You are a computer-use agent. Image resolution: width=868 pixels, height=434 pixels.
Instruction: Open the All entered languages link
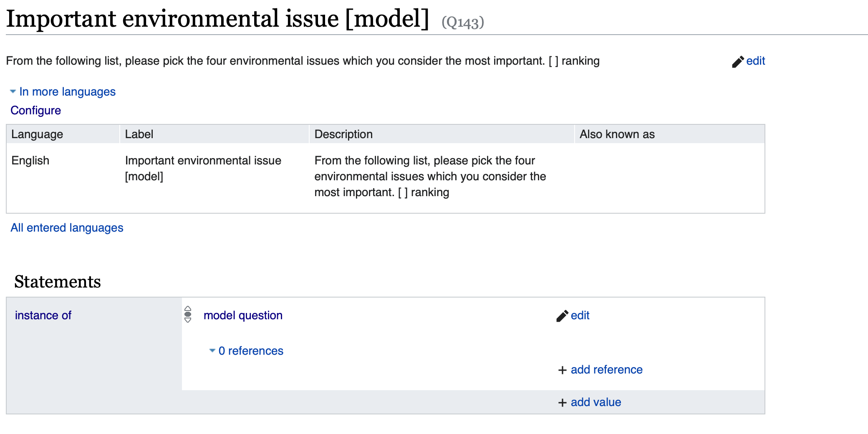(x=67, y=228)
